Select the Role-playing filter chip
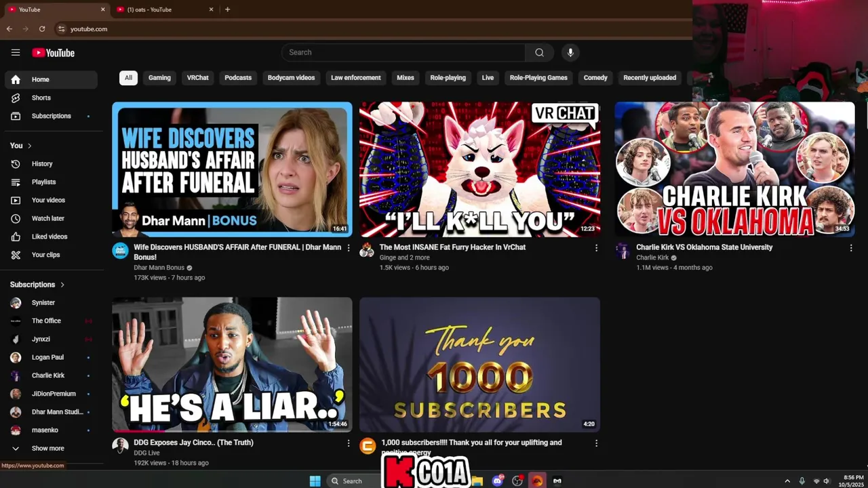The image size is (868, 488). [448, 77]
